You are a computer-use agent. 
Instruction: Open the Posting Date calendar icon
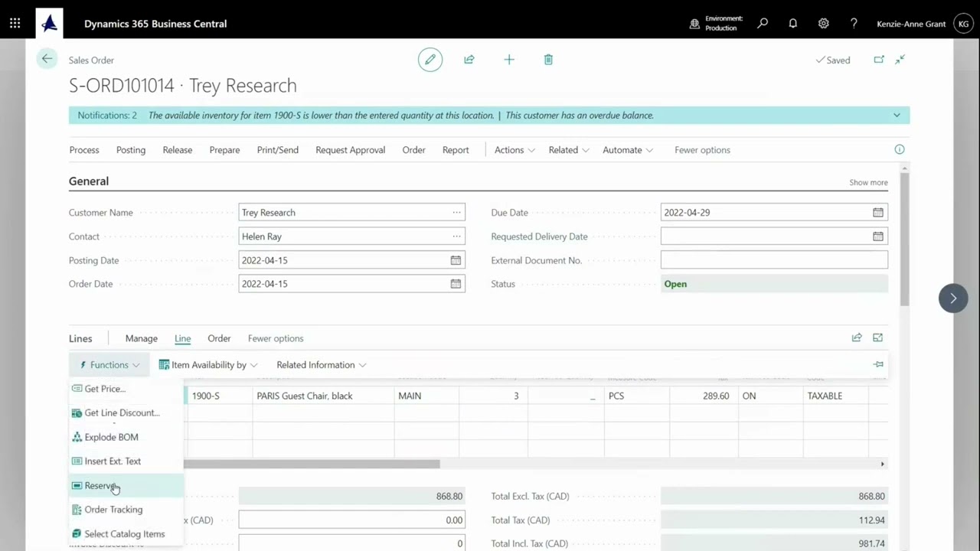click(456, 260)
